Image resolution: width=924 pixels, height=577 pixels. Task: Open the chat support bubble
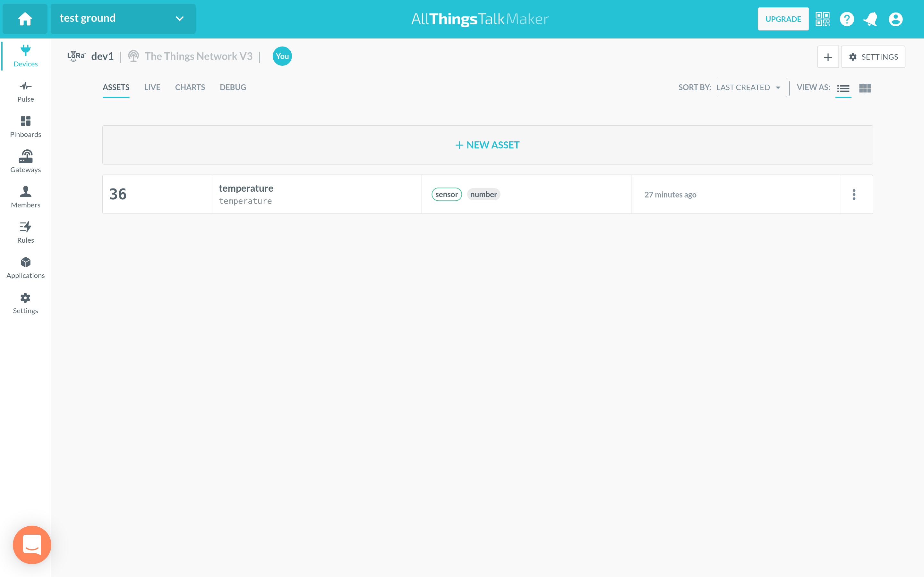[x=32, y=545]
